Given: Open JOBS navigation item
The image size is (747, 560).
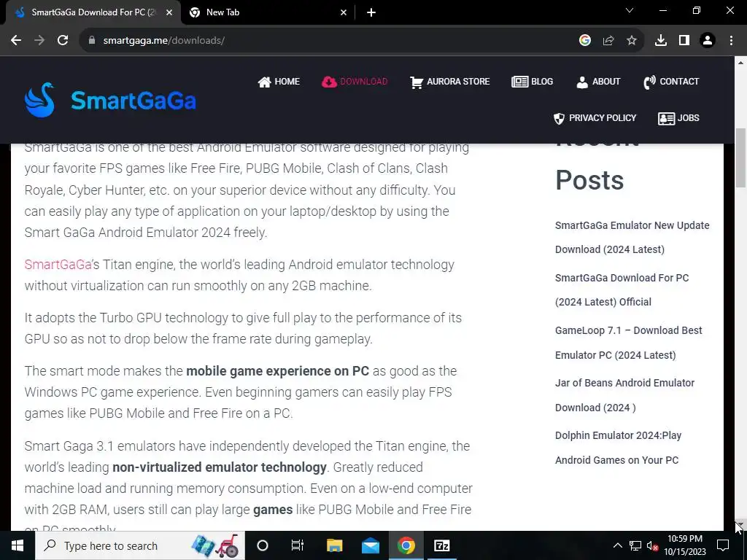Looking at the screenshot, I should click(678, 118).
